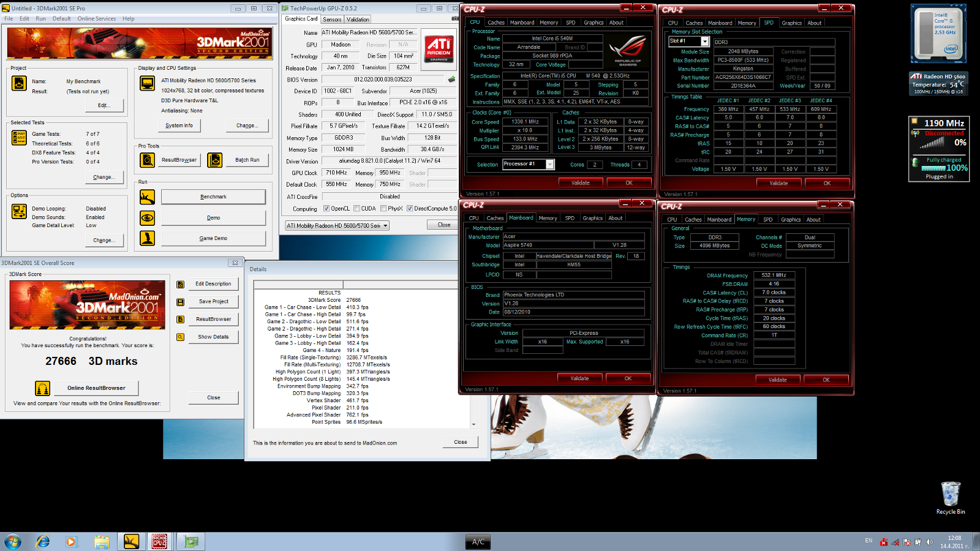Click the volume speaker icon in system tray
980x551 pixels.
coord(930,542)
